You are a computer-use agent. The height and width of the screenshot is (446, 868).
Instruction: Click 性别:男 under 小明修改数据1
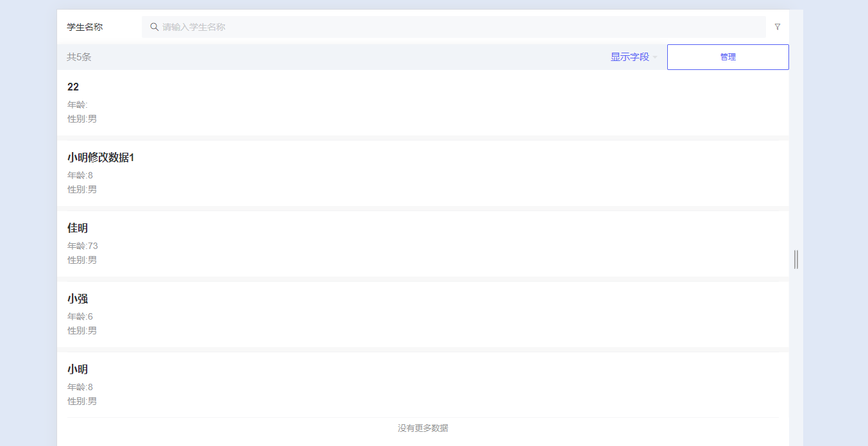tap(82, 189)
